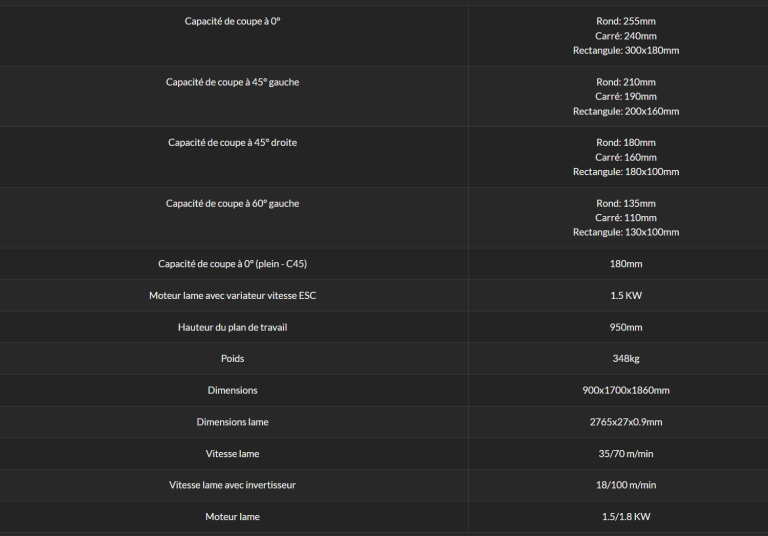Click the '900x1700x1860mm' dimensions value

click(x=625, y=390)
